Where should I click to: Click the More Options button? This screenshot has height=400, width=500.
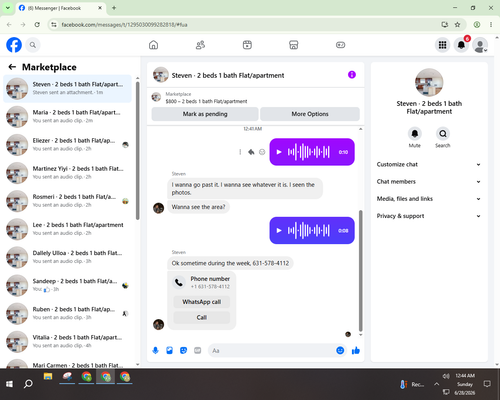coord(310,114)
